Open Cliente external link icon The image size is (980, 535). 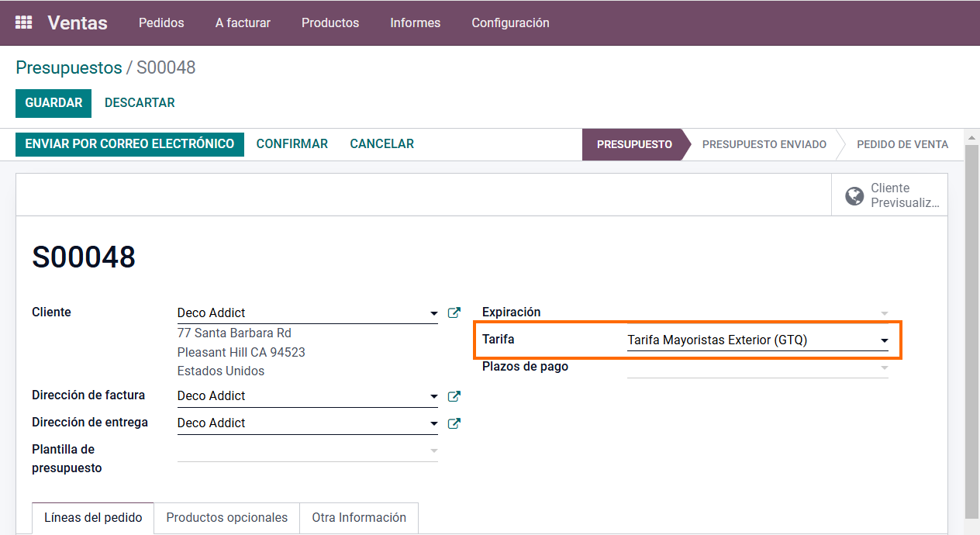(454, 313)
